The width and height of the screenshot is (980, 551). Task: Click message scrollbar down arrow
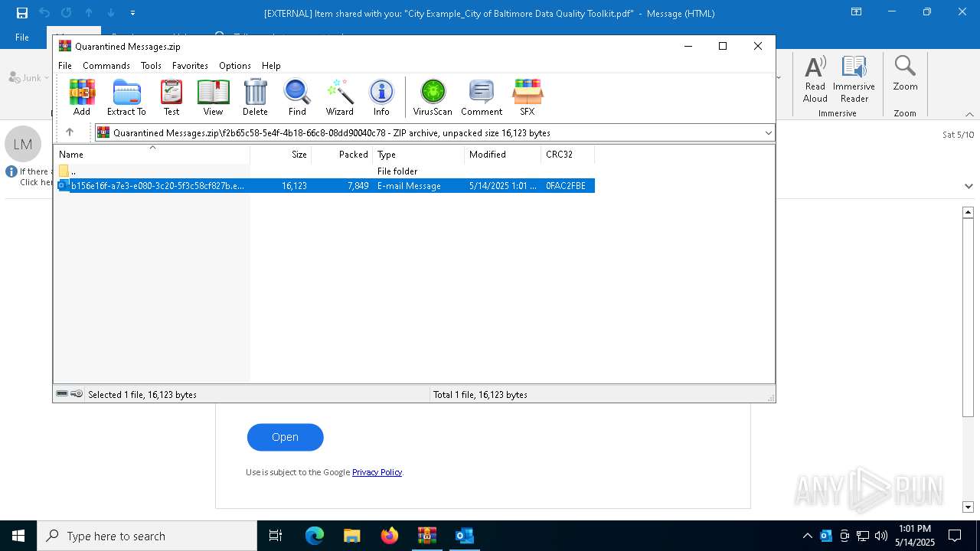pos(968,507)
